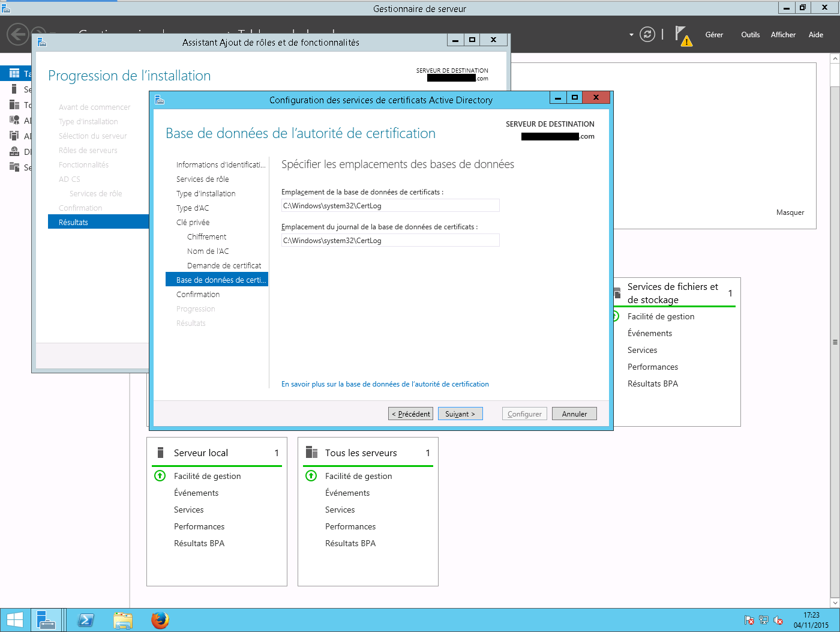
Task: Cancel the configuration with Annuler
Action: click(x=574, y=413)
